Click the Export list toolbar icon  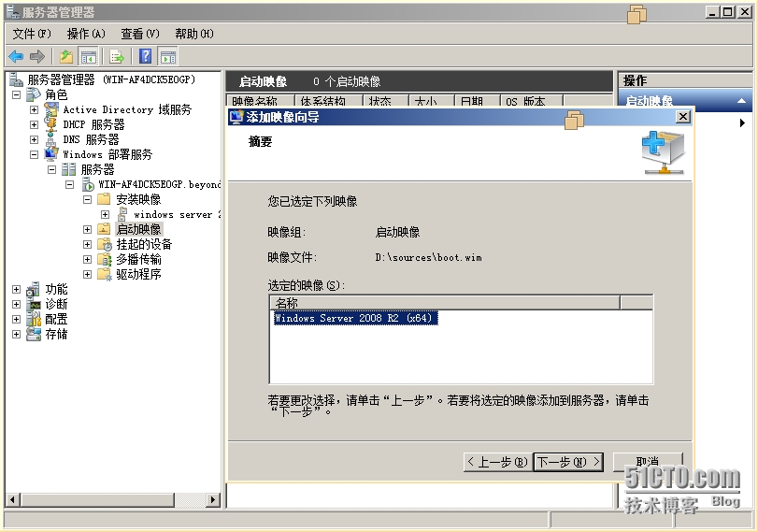coord(117,57)
